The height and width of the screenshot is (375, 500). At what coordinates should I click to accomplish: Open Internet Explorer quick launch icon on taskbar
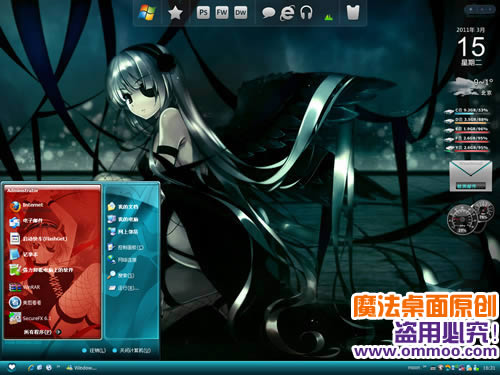click(31, 368)
